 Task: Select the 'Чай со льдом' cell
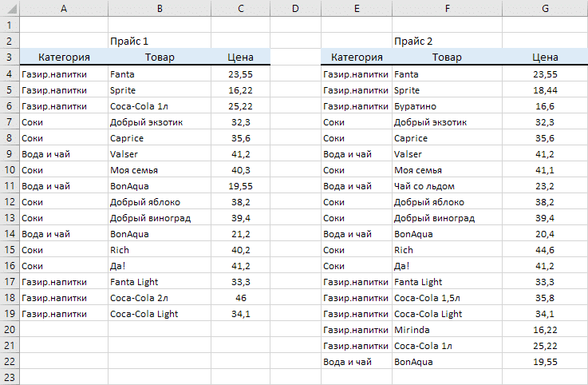point(447,186)
